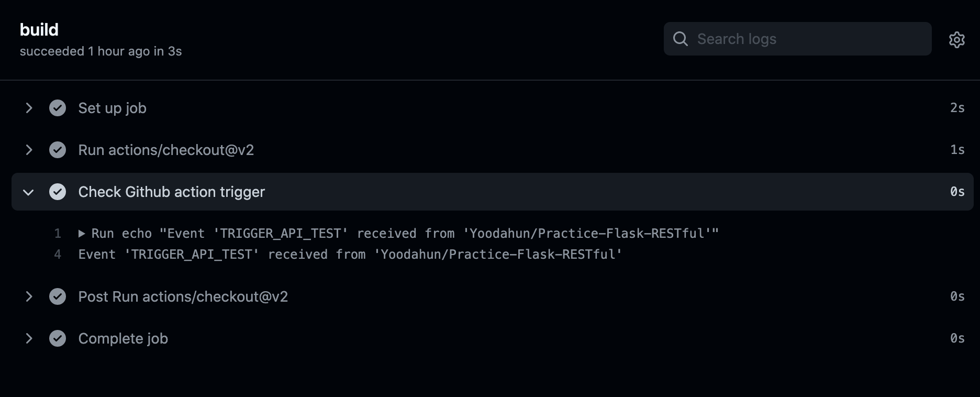Click the checkmark beside Check Github action trigger
This screenshot has width=980, height=397.
(58, 192)
